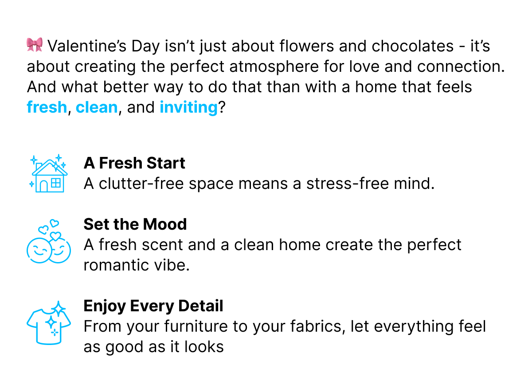Click the blue word "fresh"
532x392 pixels.
coord(47,107)
